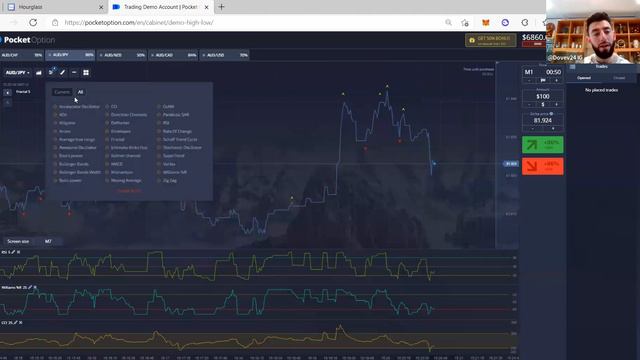Decrease trade amount with minus stepper
Screen dimensions: 640x360
tap(529, 104)
